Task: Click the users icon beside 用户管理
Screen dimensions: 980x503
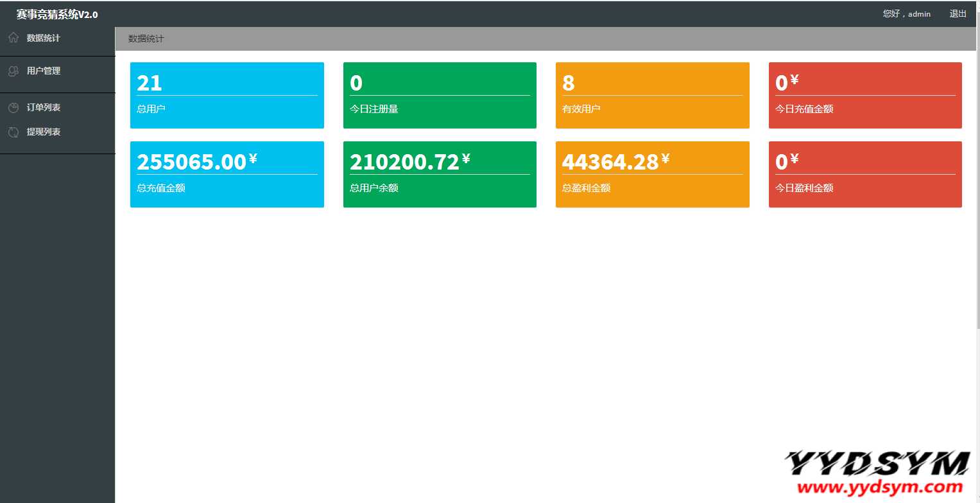Action: click(x=13, y=71)
